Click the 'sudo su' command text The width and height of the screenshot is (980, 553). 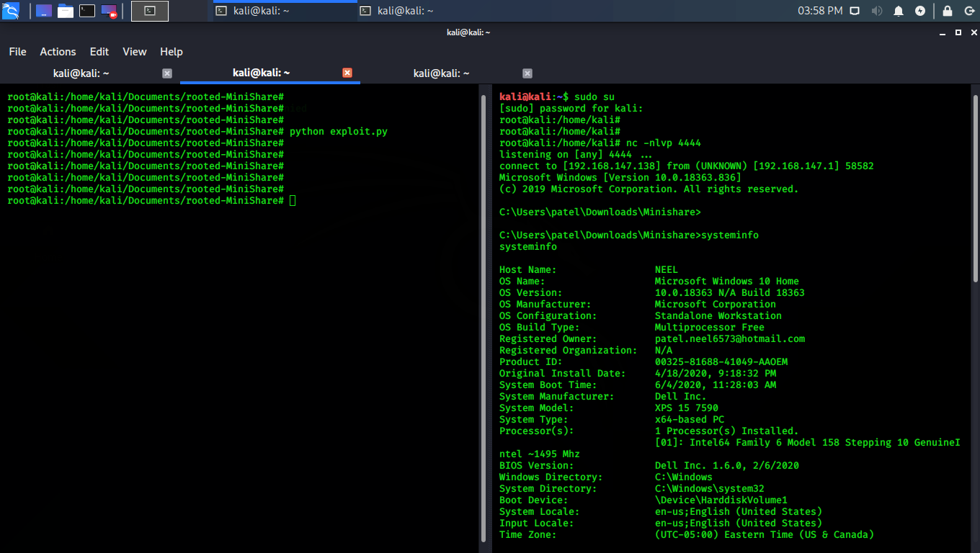[594, 97]
